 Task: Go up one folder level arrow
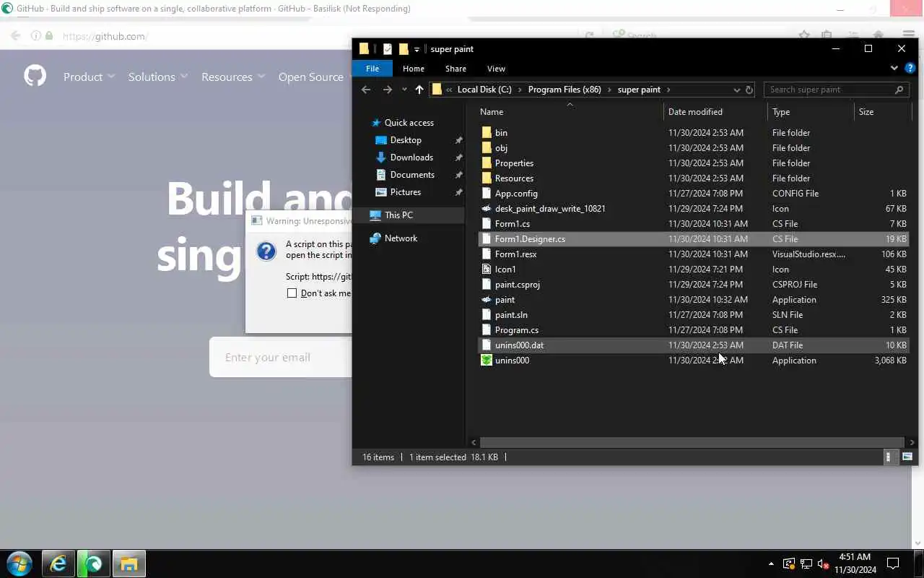(419, 90)
